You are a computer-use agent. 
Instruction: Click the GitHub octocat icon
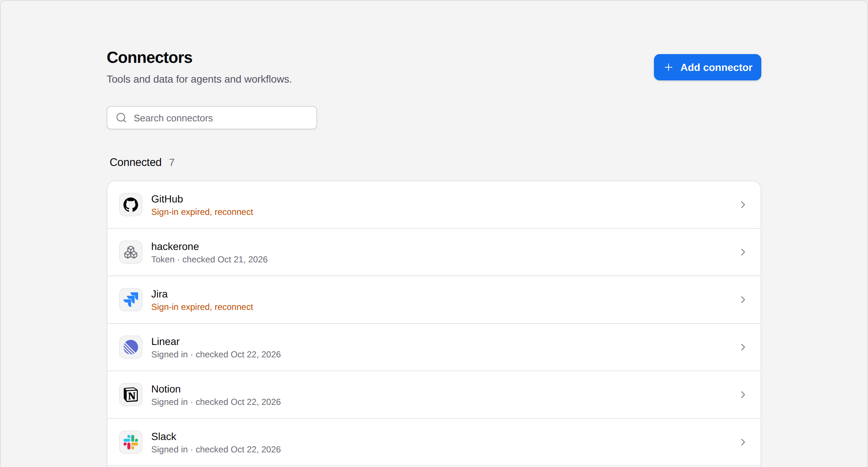click(131, 205)
